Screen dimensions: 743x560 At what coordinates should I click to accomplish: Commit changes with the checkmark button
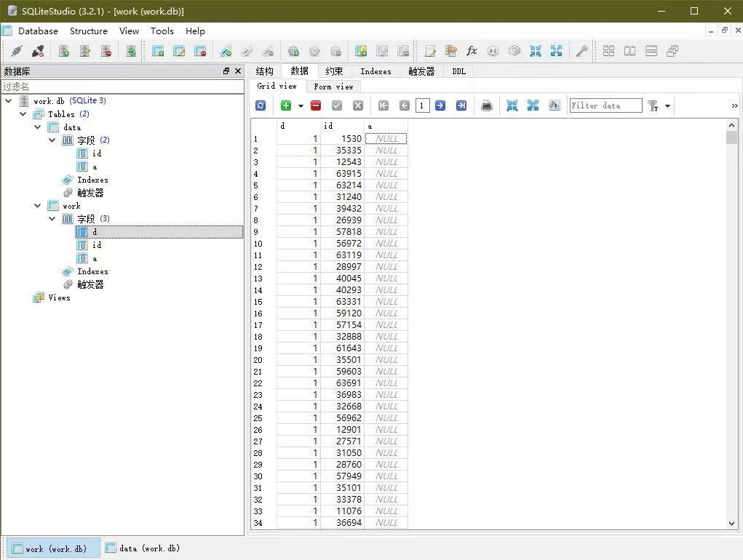tap(337, 105)
